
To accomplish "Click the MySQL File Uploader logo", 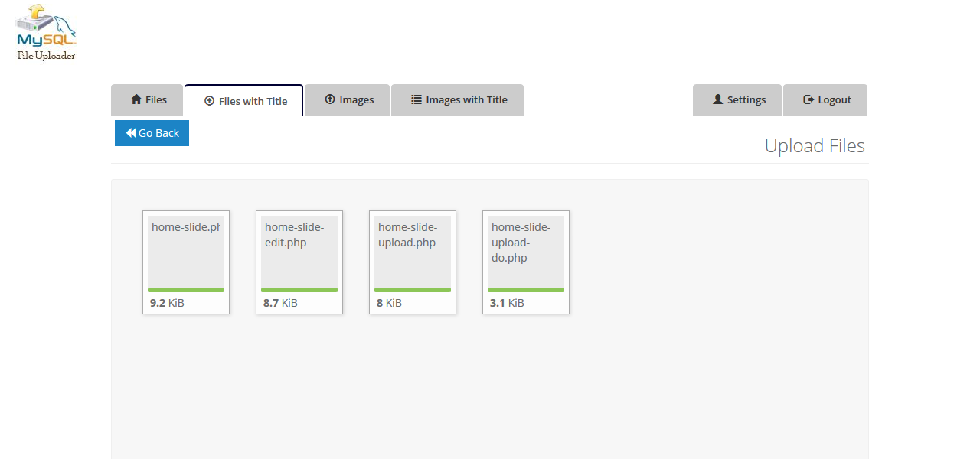I will pyautogui.click(x=44, y=31).
